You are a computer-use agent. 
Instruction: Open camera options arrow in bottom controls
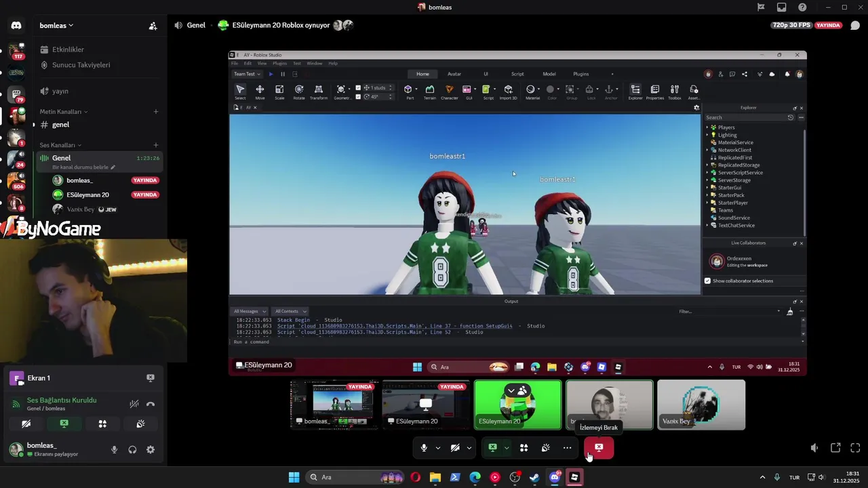(469, 448)
